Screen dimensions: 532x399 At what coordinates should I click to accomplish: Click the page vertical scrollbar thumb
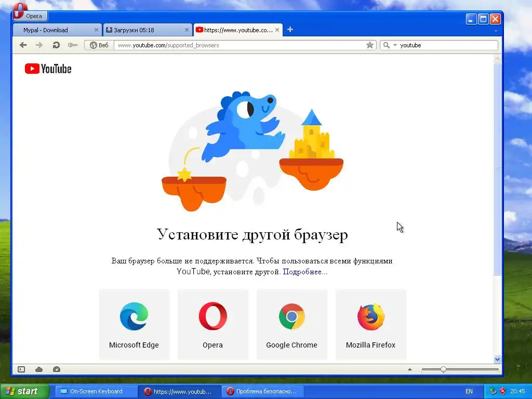497,169
